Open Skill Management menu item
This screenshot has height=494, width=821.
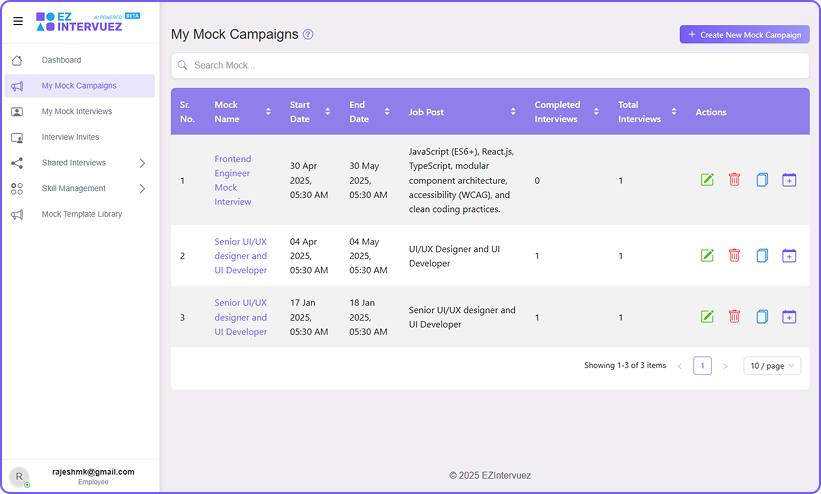point(80,189)
